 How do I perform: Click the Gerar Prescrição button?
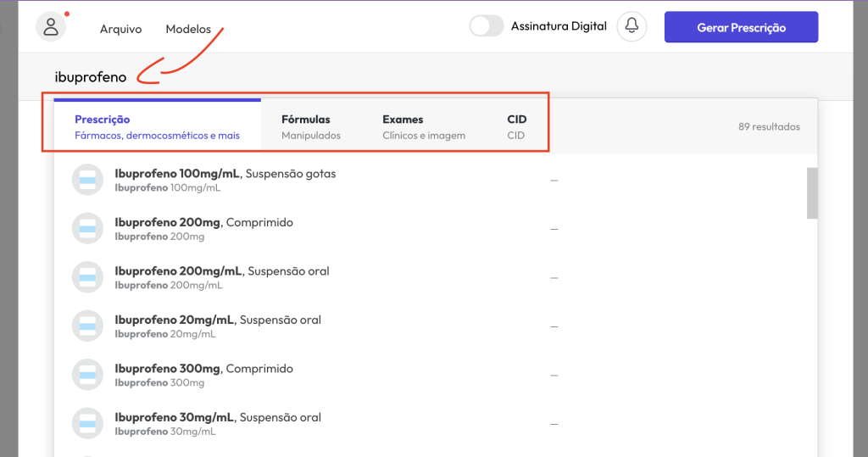pos(741,27)
